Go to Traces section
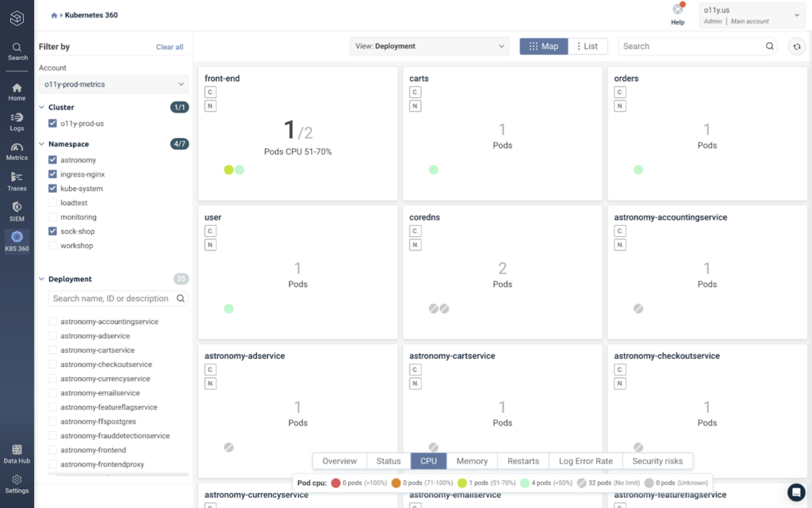Viewport: 812px width, 508px height. (x=17, y=181)
